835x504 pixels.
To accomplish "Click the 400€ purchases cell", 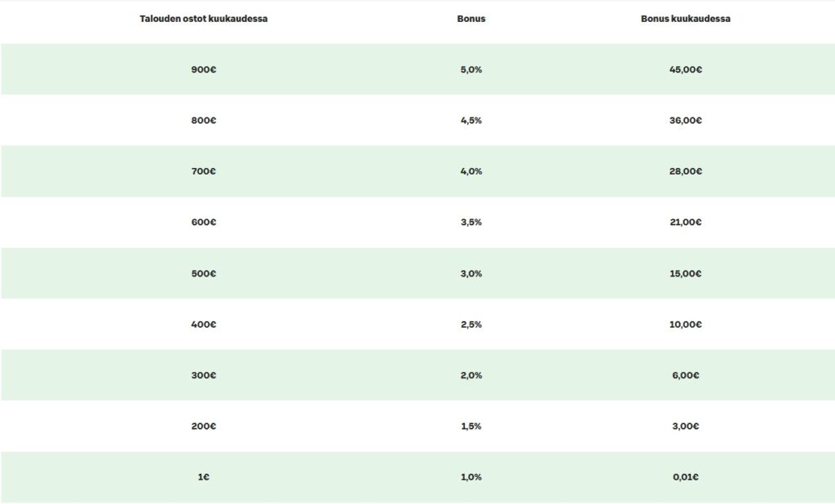I will point(203,324).
